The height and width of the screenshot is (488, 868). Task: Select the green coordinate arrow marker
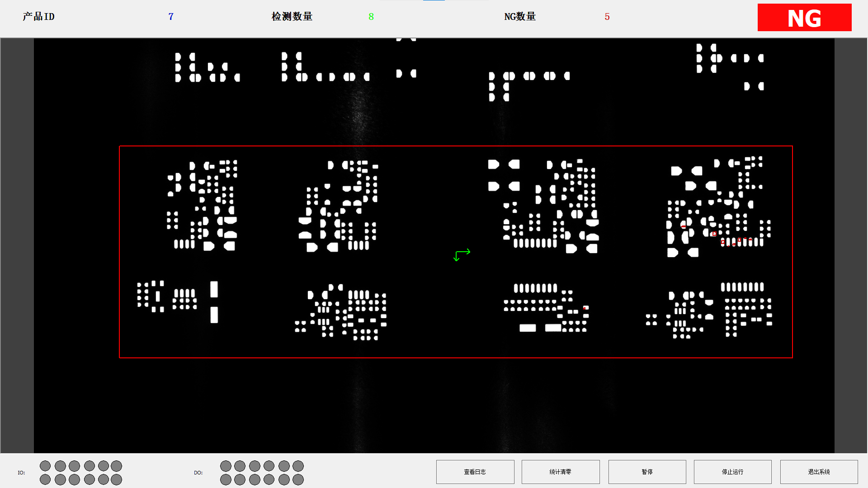click(462, 254)
